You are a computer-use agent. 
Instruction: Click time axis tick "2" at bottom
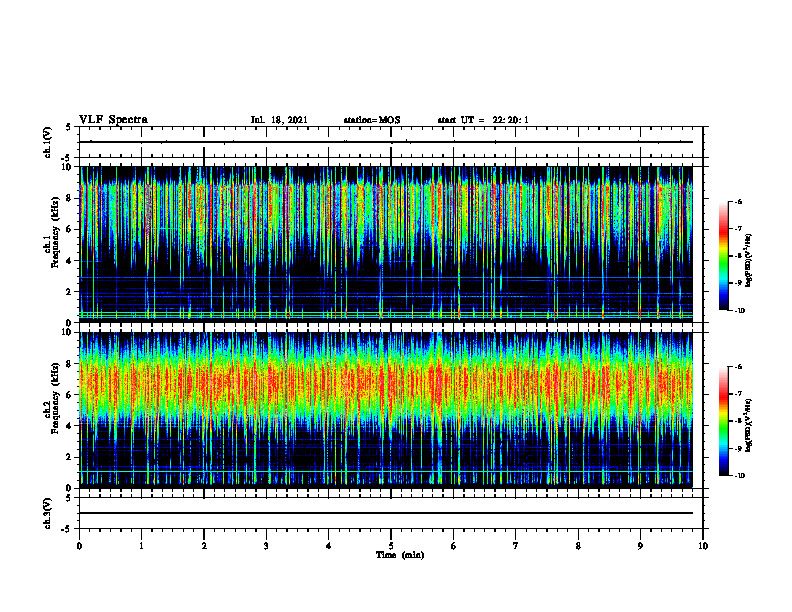pyautogui.click(x=204, y=546)
